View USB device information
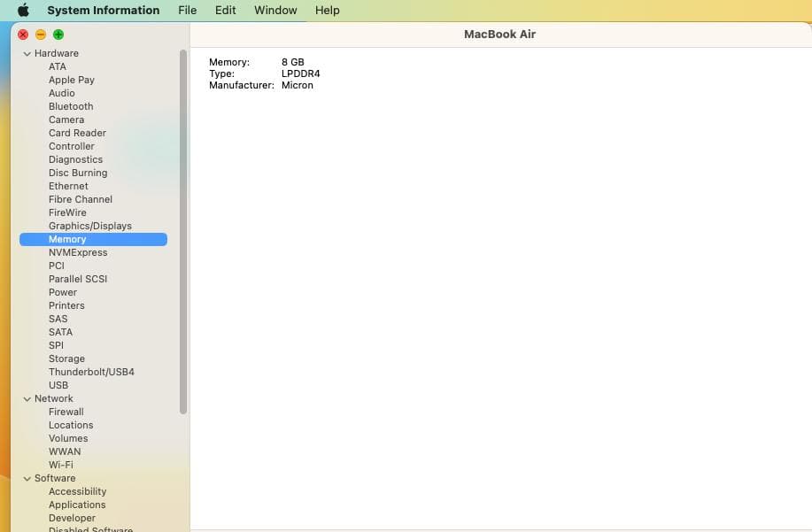 coord(58,385)
